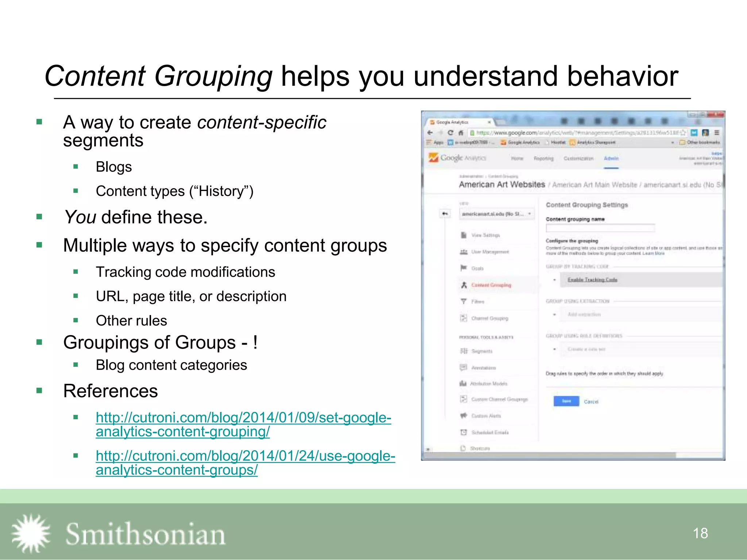The height and width of the screenshot is (560, 747).
Task: Go to the Home tab in Analytics
Action: coord(517,158)
